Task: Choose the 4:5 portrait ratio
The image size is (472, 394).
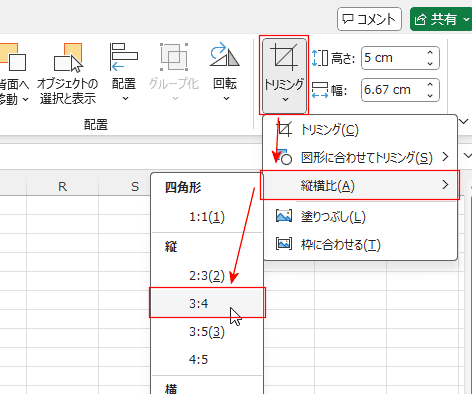Action: tap(207, 360)
